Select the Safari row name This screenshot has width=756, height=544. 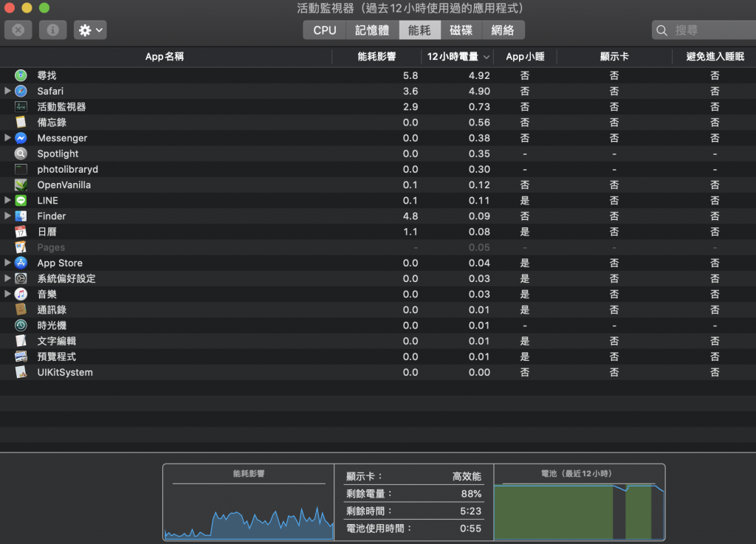pyautogui.click(x=50, y=91)
